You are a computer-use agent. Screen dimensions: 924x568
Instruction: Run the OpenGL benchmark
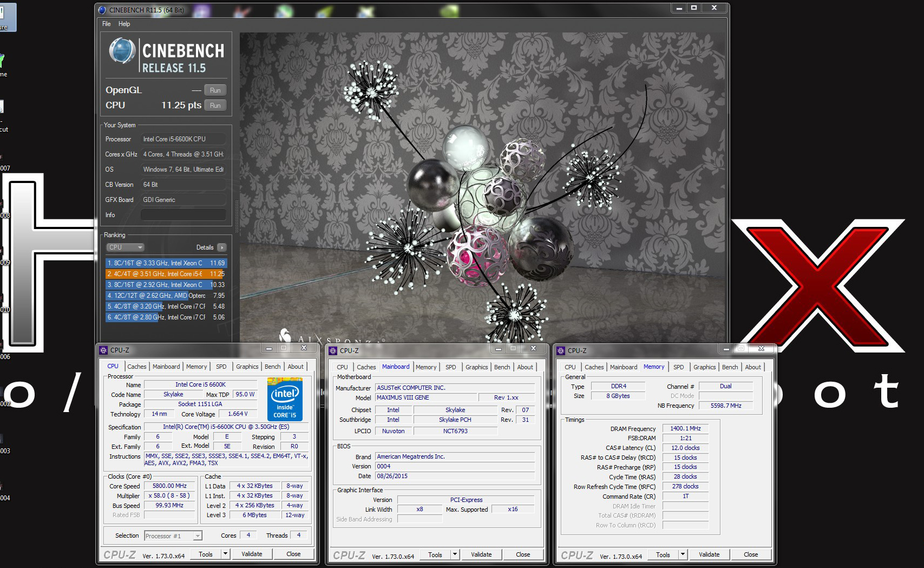tap(215, 90)
